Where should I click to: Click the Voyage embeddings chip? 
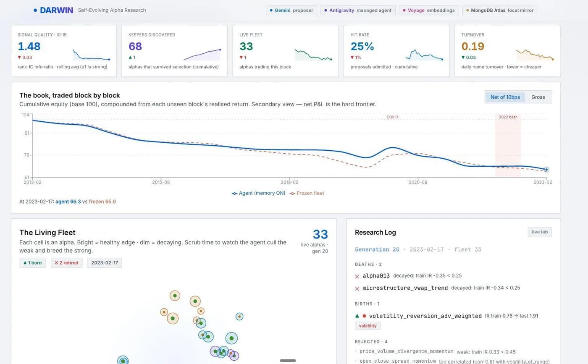[x=428, y=10]
